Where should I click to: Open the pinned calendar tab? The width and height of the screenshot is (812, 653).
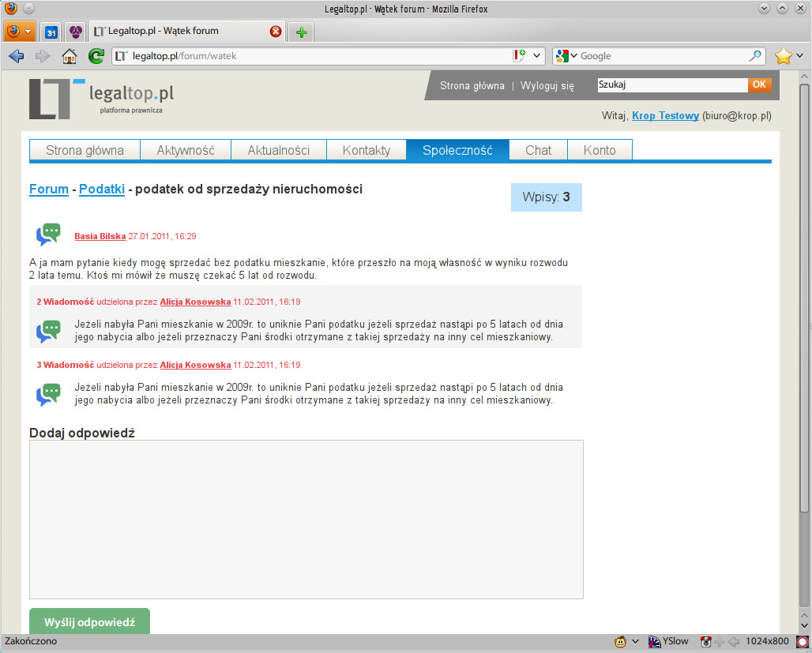(x=51, y=32)
